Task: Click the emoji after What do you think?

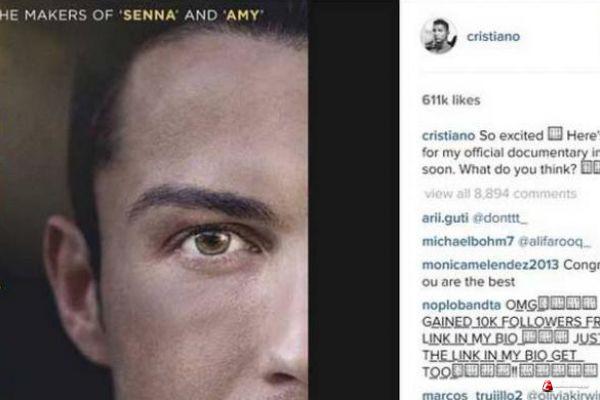Action: (590, 168)
